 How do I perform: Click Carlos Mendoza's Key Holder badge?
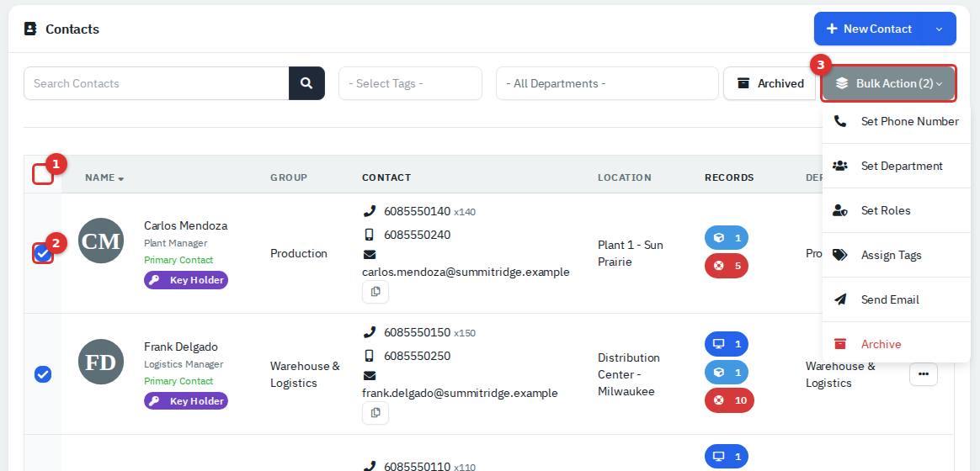[x=186, y=280]
